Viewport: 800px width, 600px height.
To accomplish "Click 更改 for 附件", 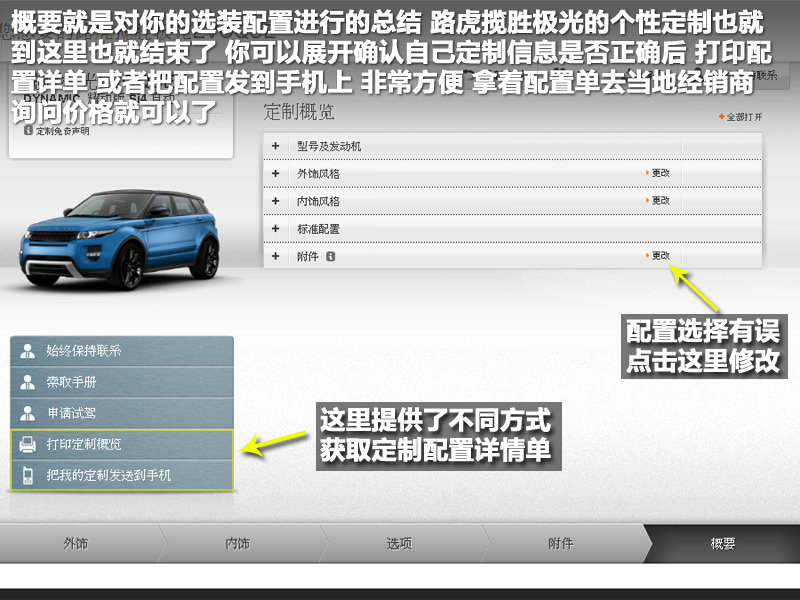I will tap(658, 256).
